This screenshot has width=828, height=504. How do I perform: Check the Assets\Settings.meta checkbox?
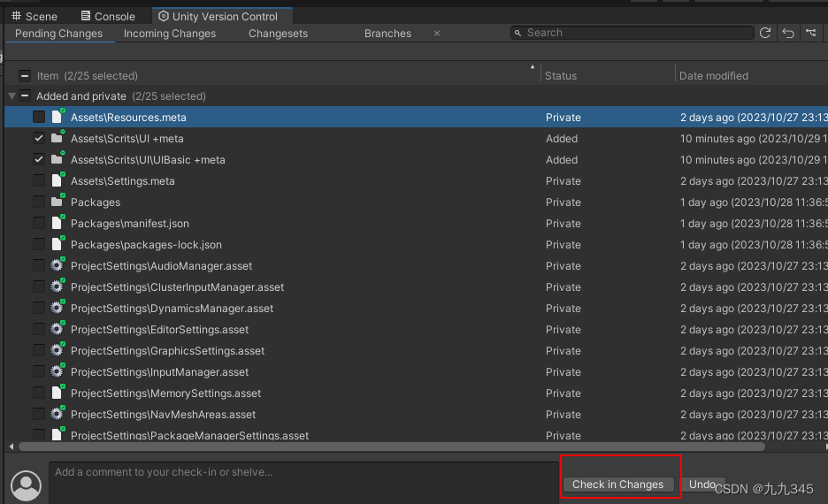point(39,180)
